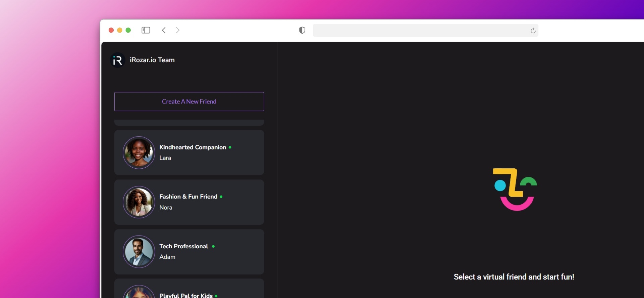Click the Create A New Friend button
Image resolution: width=644 pixels, height=298 pixels.
(189, 101)
